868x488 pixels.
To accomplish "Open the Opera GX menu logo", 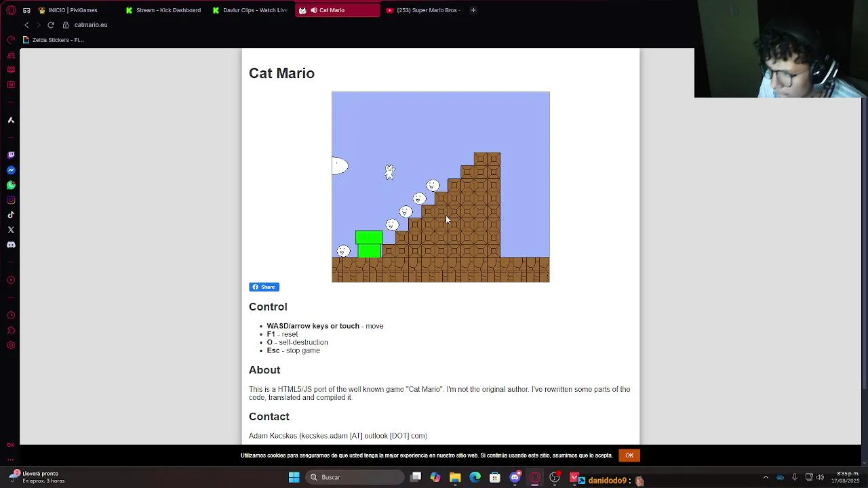I will pyautogui.click(x=11, y=10).
